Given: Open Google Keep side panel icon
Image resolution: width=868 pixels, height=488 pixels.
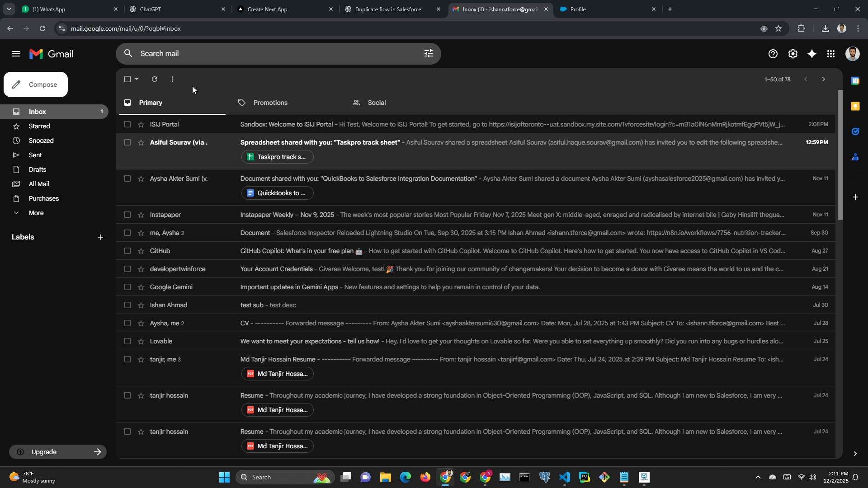Looking at the screenshot, I should (x=855, y=106).
